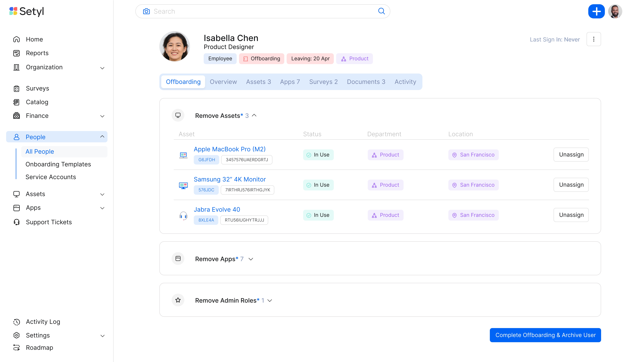Switch to the Overview tab
This screenshot has height=362, width=644.
coord(223,82)
